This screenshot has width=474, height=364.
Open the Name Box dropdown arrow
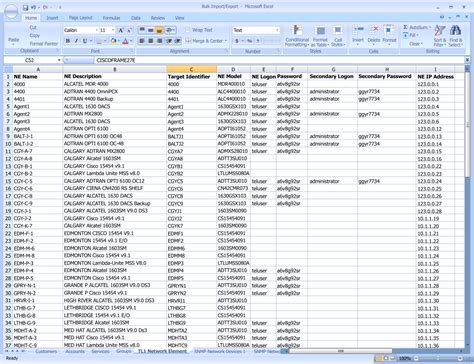tap(59, 60)
